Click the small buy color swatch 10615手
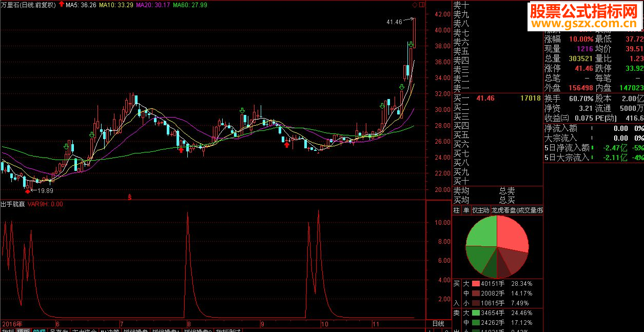Image resolution: width=644 pixels, height=332 pixels. pyautogui.click(x=476, y=303)
